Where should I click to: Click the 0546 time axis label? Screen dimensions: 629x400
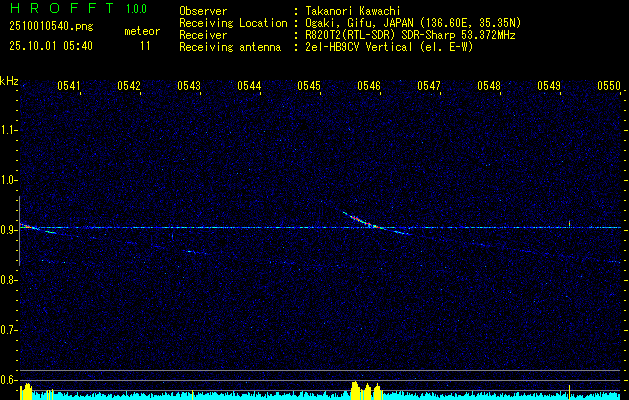pos(369,86)
